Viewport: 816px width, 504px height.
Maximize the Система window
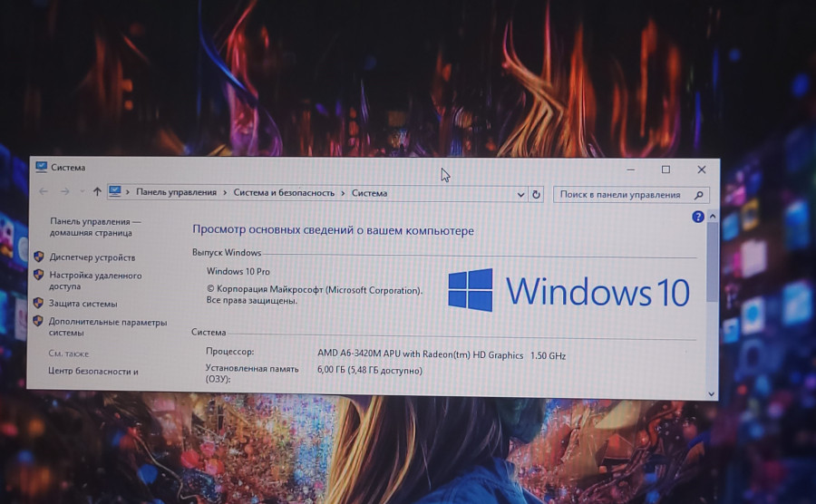665,170
